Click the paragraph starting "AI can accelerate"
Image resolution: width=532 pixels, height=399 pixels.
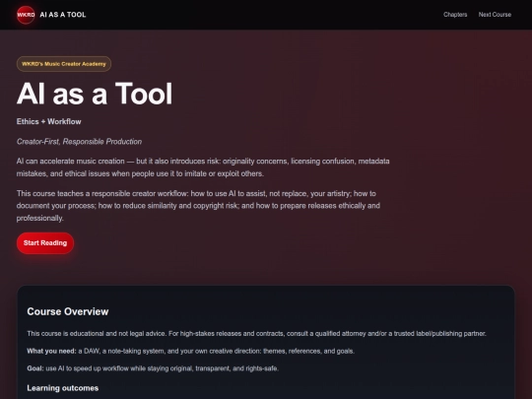click(203, 167)
